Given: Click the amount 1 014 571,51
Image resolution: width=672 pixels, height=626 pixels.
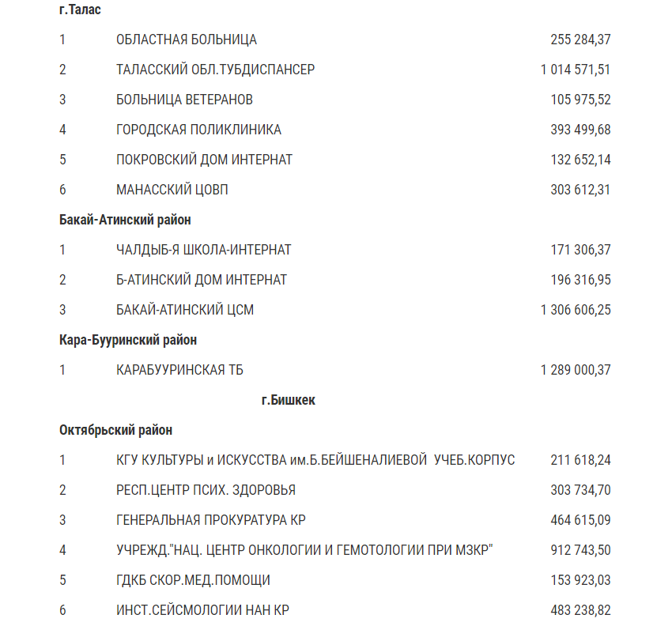Looking at the screenshot, I should pos(576,70).
